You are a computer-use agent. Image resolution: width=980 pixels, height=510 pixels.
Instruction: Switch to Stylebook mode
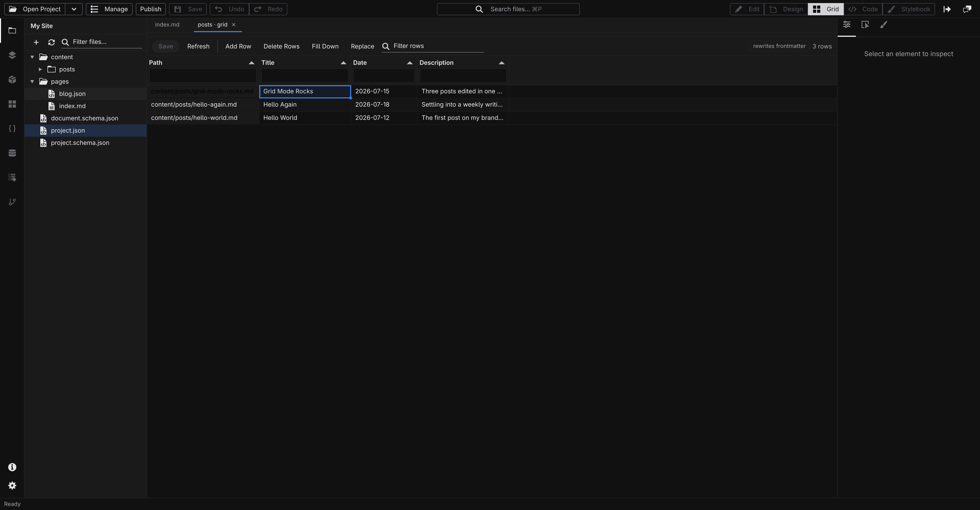pyautogui.click(x=909, y=9)
